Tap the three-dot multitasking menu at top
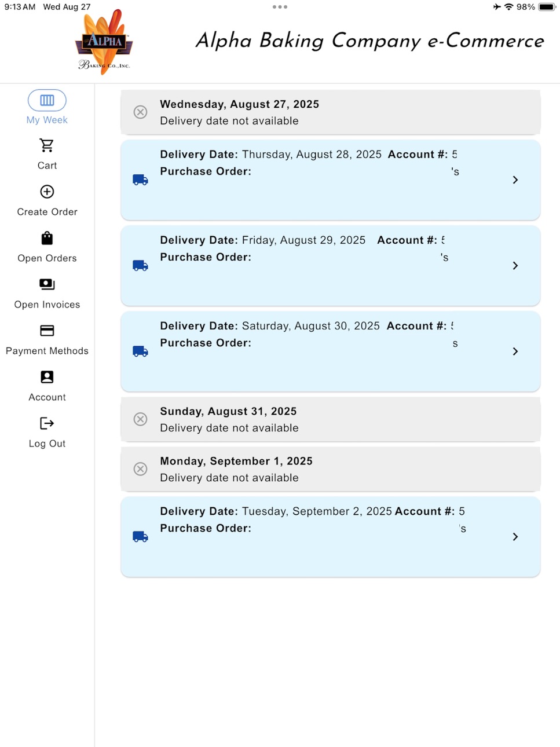Image resolution: width=560 pixels, height=747 pixels. (280, 7)
